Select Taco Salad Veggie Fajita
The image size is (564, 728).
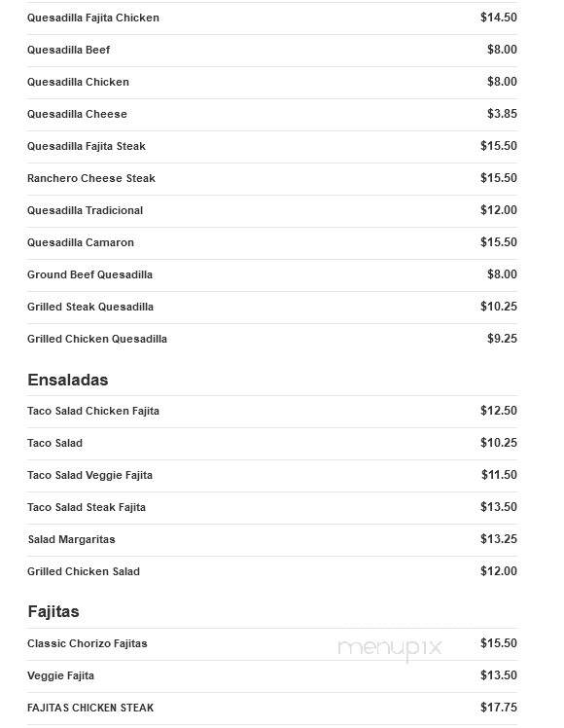point(272,475)
